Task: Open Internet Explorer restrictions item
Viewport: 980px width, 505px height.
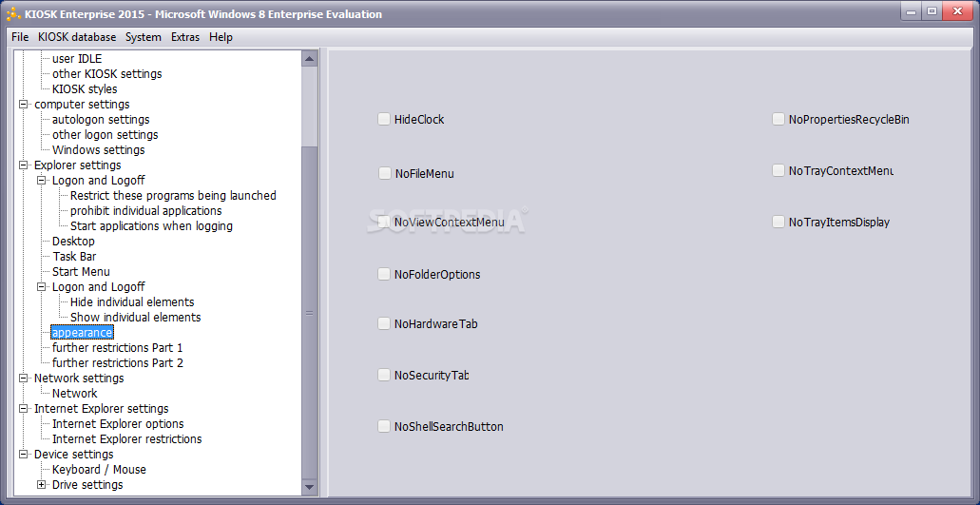Action: coord(126,438)
